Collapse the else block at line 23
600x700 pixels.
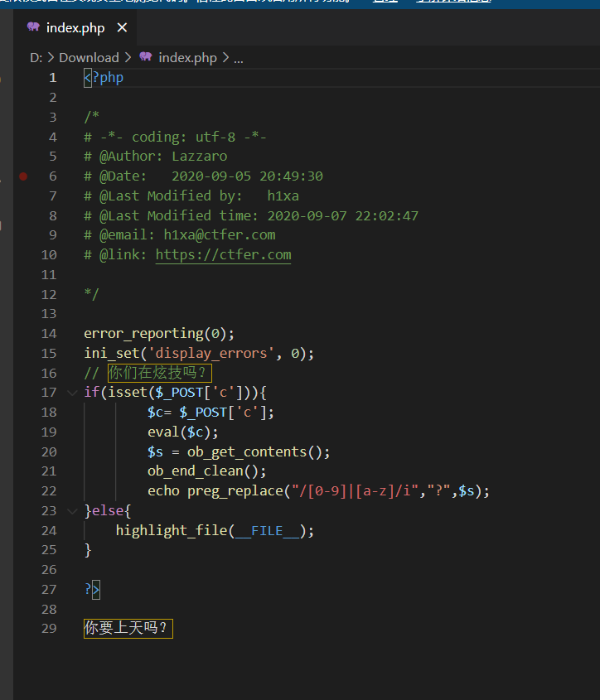(72, 511)
